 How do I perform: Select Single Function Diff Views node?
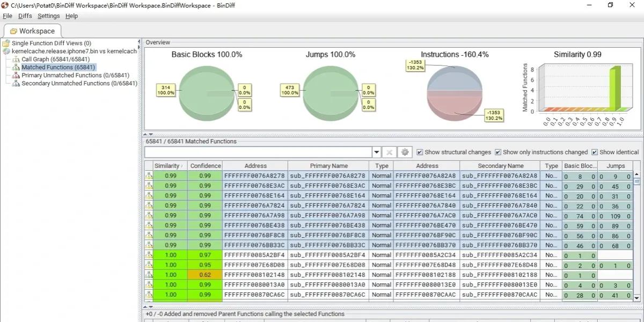tap(52, 43)
